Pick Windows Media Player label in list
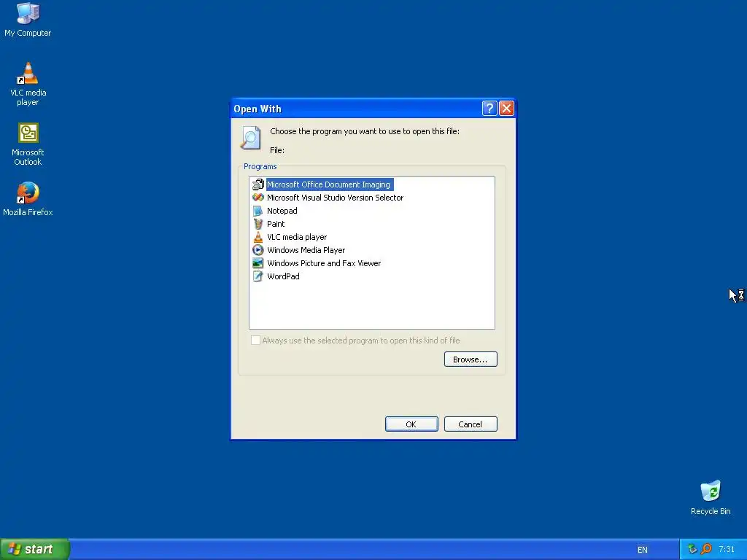 [306, 250]
